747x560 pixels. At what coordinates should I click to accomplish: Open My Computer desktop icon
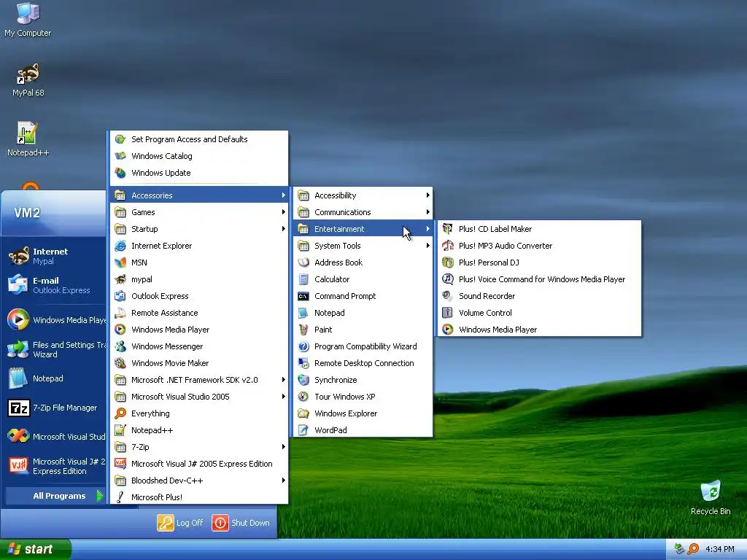tap(28, 13)
